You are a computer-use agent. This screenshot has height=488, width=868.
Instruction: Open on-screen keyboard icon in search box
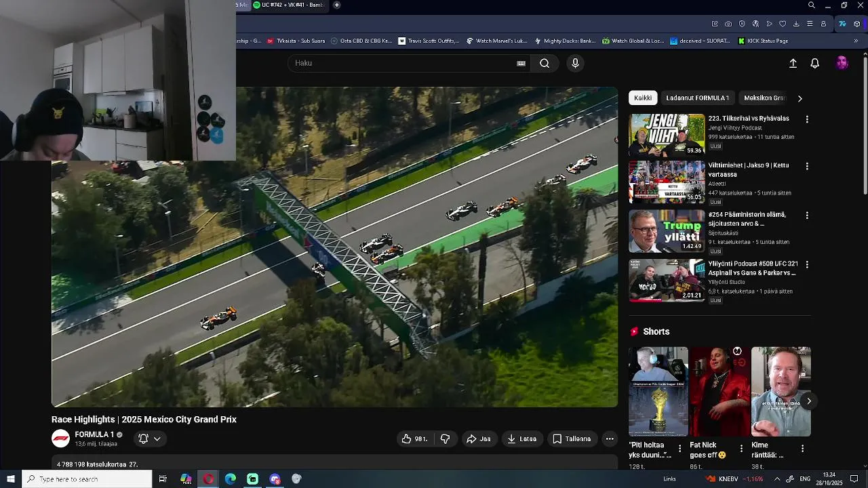tap(521, 63)
